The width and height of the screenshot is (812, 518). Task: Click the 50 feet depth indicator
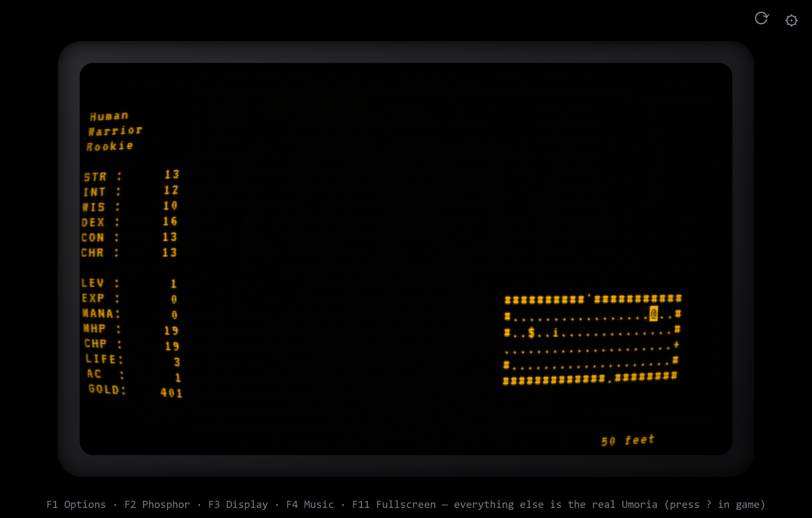pos(627,440)
